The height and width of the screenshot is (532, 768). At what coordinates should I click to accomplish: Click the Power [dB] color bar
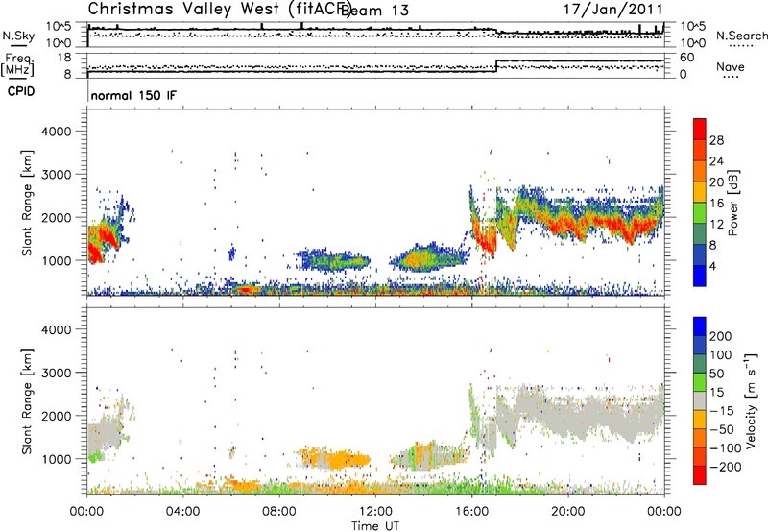click(700, 202)
